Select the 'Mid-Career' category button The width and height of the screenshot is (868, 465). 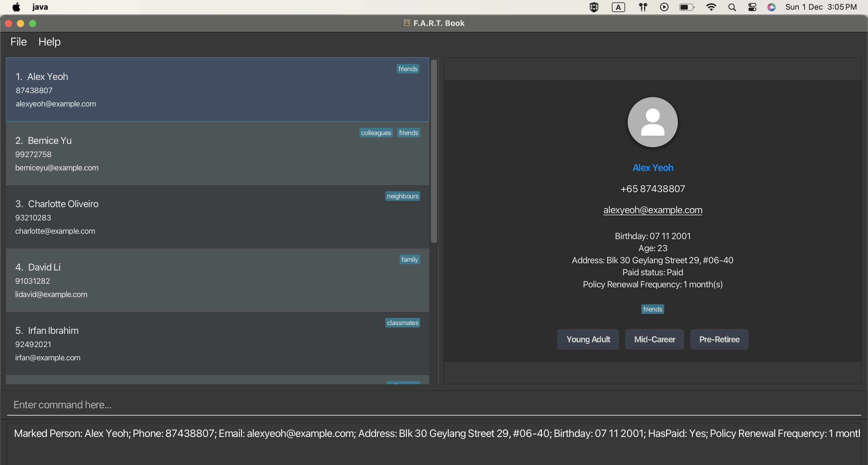pyautogui.click(x=654, y=339)
